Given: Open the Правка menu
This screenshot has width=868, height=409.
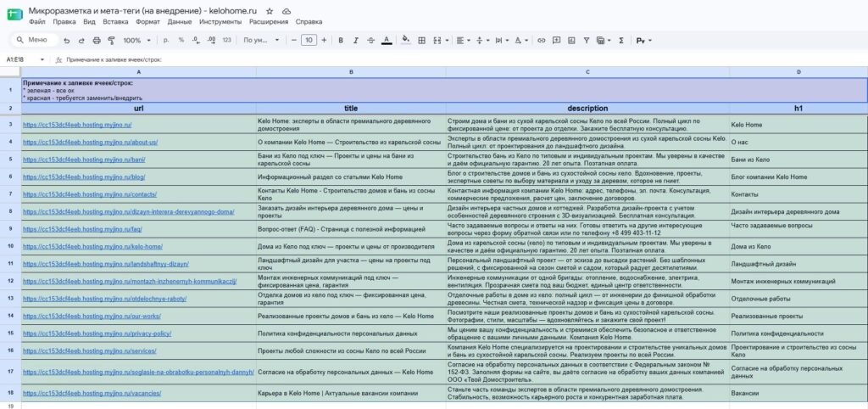Looking at the screenshot, I should (64, 22).
